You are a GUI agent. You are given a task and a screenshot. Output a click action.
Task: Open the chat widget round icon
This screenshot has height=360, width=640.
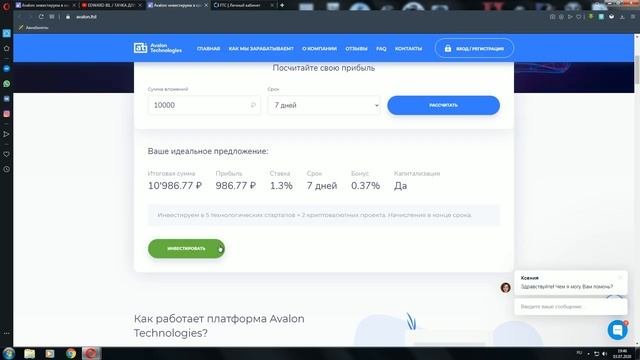(617, 329)
